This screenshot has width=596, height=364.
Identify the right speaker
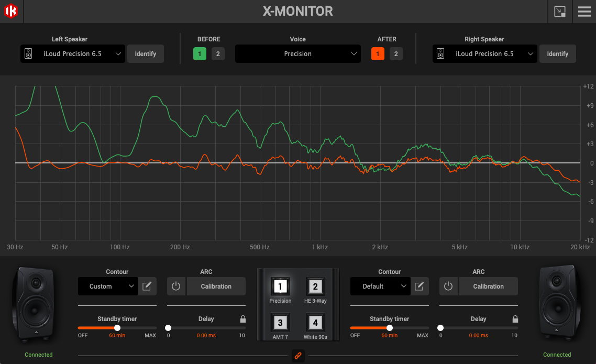[x=558, y=53]
